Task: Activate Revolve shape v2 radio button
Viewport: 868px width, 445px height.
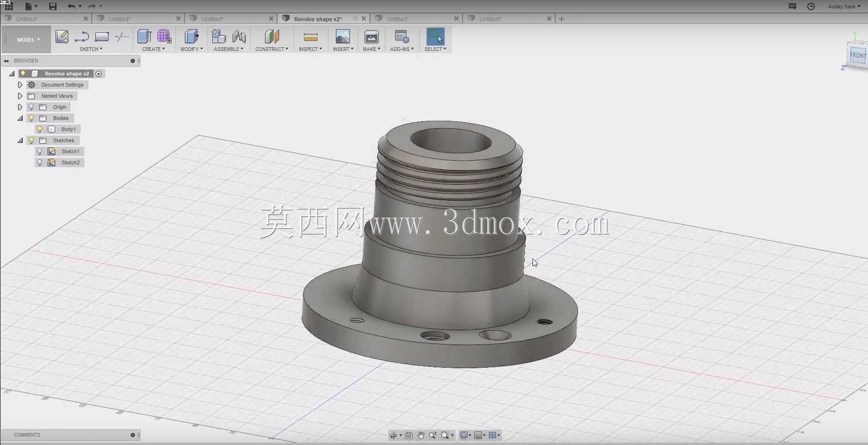Action: pyautogui.click(x=99, y=74)
